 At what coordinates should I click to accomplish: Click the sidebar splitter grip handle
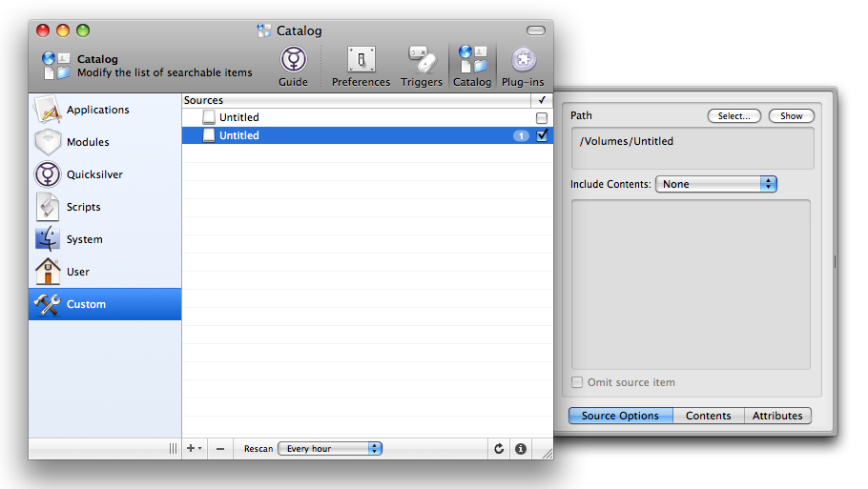pos(174,449)
